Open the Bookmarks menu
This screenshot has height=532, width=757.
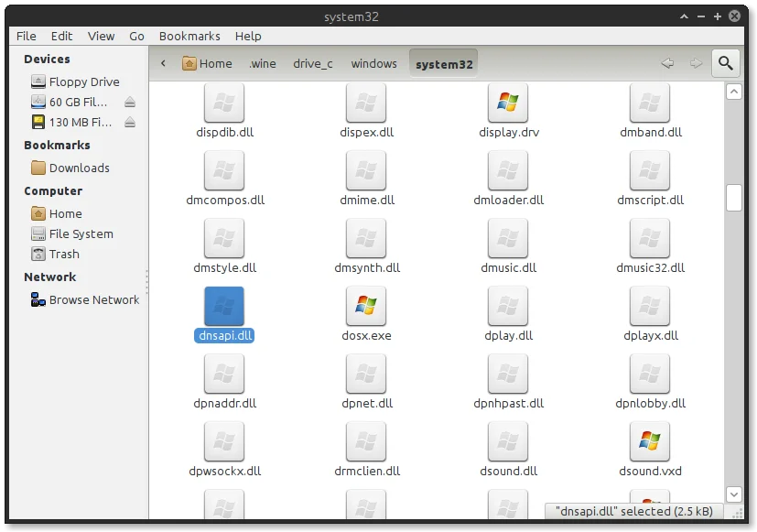(x=189, y=37)
